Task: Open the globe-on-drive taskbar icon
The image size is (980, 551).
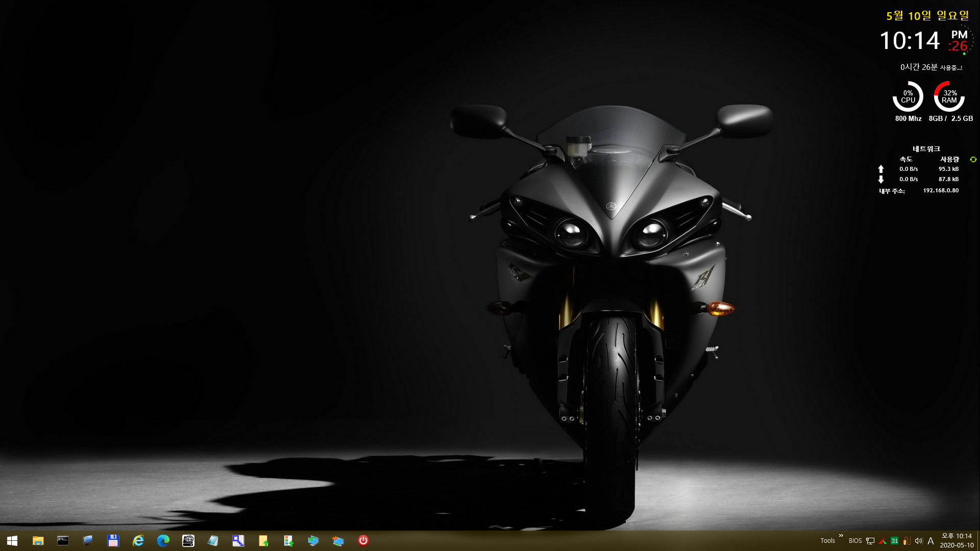Action: pos(188,541)
